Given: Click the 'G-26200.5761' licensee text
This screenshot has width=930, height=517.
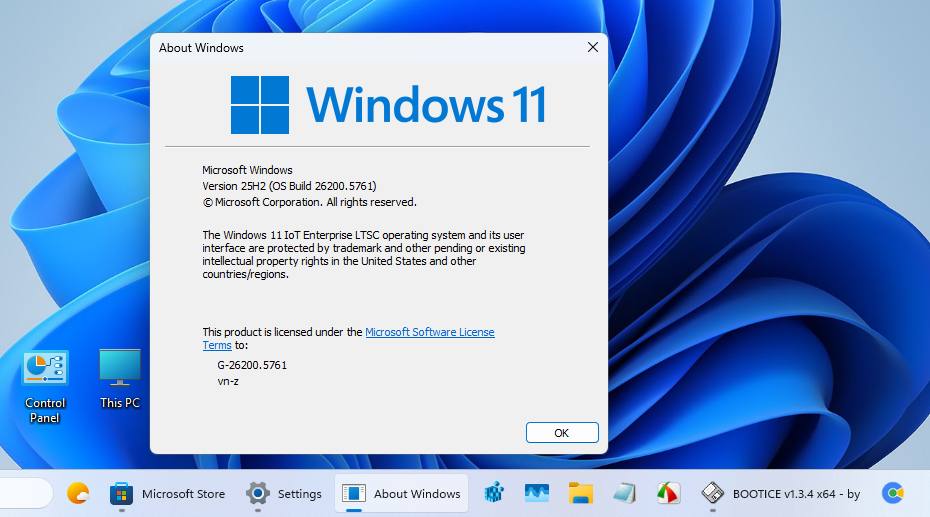Looking at the screenshot, I should (x=252, y=365).
